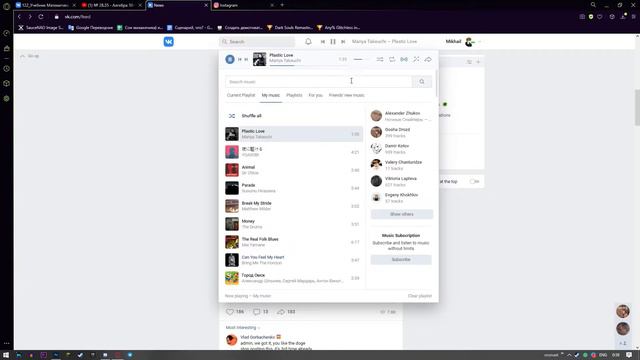
Task: Click the share track icon in player
Action: (x=428, y=60)
